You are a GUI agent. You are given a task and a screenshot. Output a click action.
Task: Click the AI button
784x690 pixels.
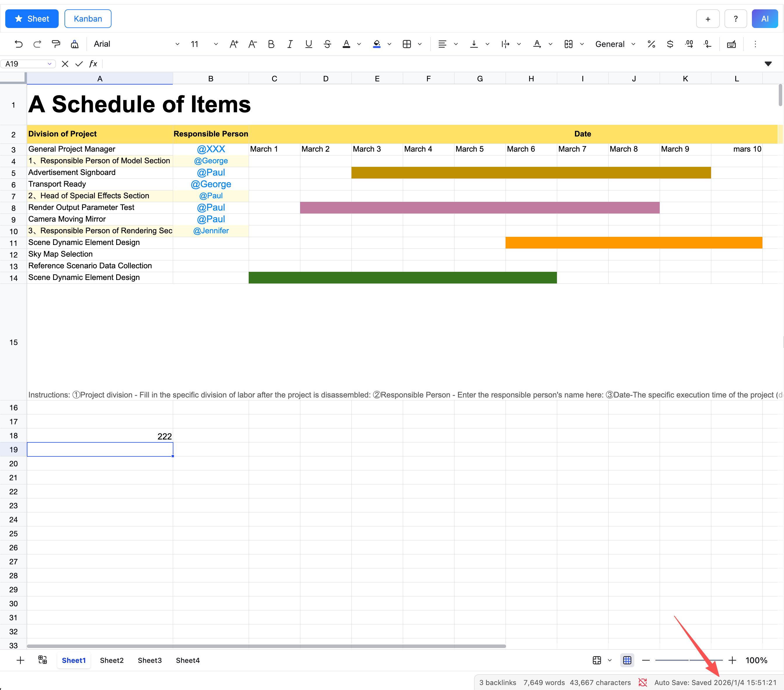[764, 19]
